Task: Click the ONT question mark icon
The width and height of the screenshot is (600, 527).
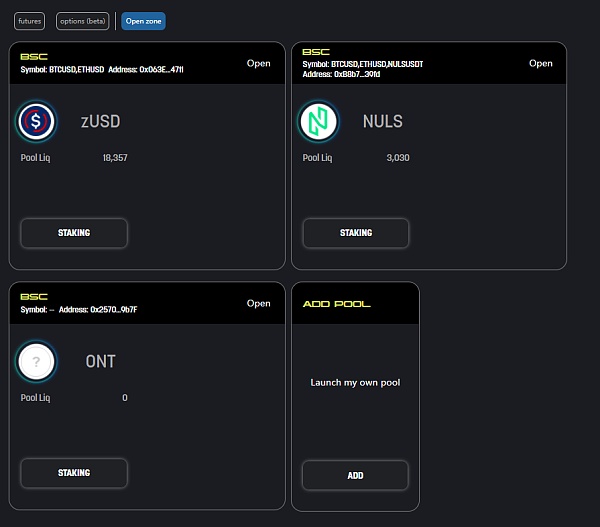Action: (x=37, y=362)
